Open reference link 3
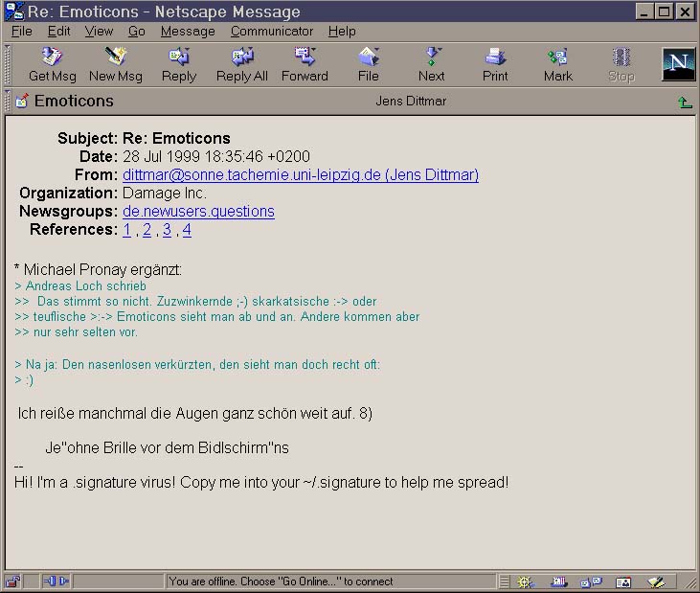This screenshot has width=700, height=593. 167,230
